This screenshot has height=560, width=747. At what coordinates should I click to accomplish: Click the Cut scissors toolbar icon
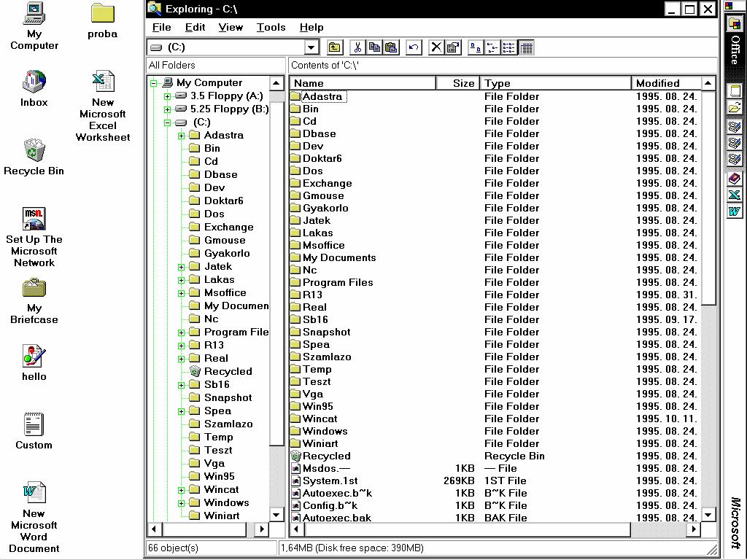(x=357, y=47)
